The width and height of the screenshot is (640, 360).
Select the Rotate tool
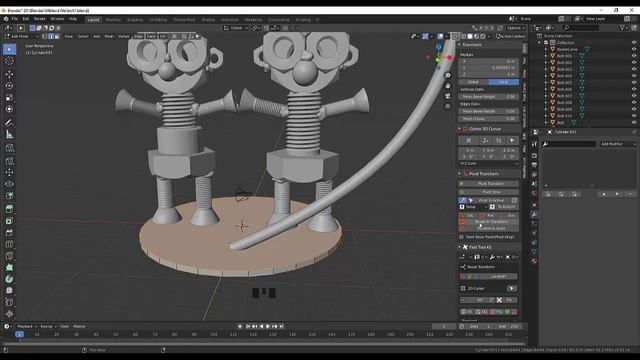point(9,86)
